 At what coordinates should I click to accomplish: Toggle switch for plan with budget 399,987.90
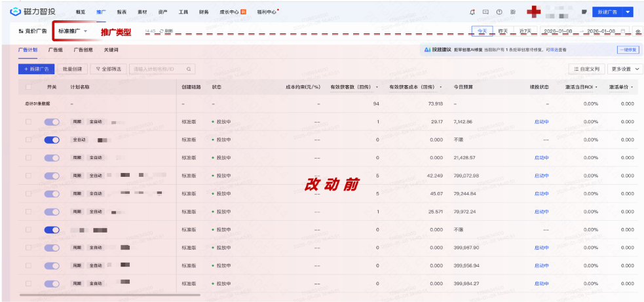[52, 248]
